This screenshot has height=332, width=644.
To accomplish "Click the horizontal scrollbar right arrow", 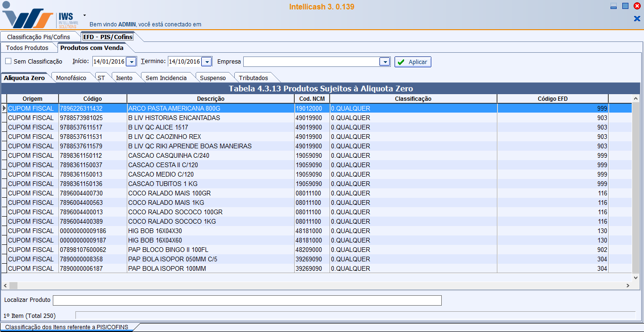I will 628,285.
